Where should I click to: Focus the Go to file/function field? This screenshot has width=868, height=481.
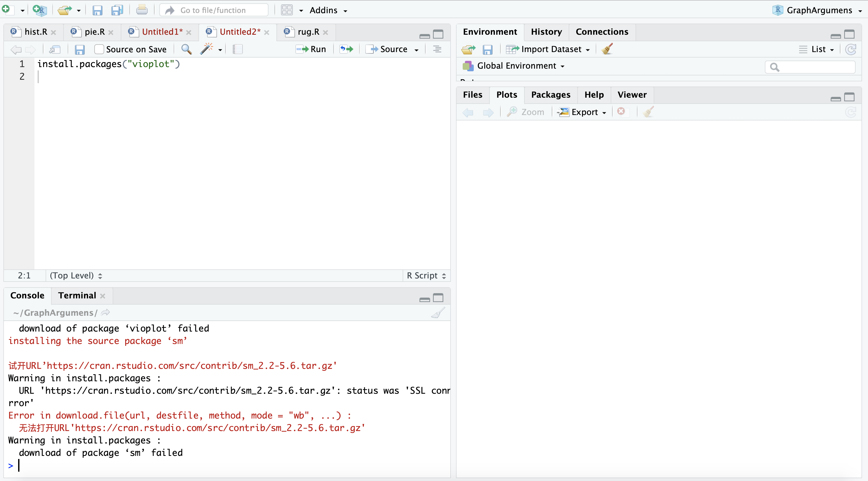click(214, 10)
